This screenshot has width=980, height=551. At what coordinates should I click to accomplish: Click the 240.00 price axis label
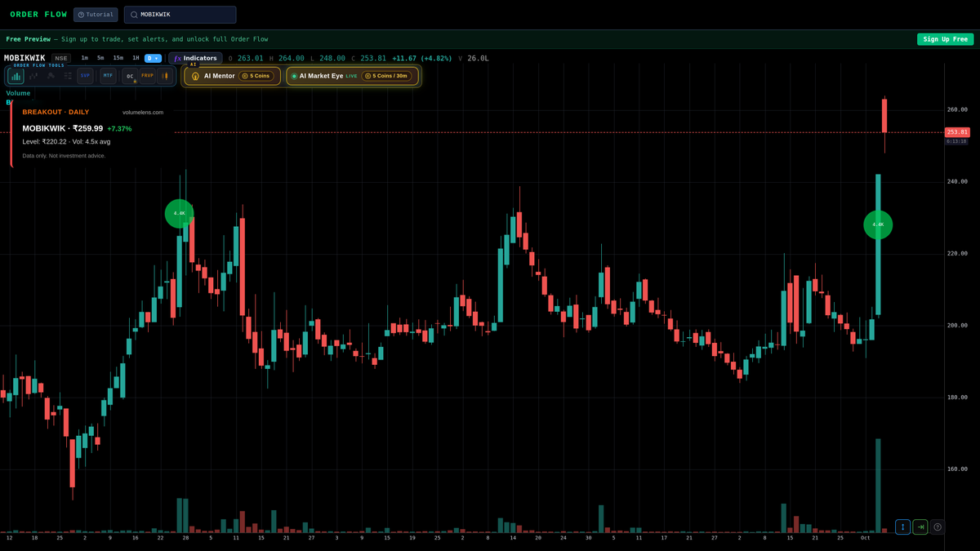coord(957,181)
